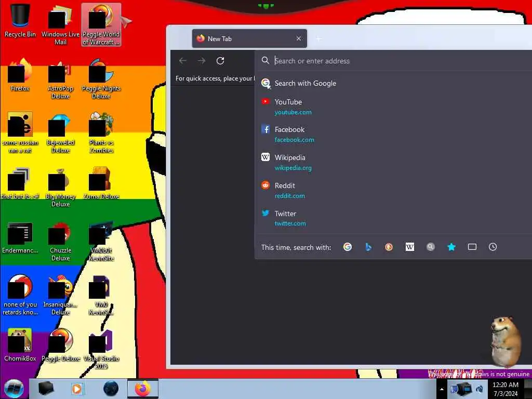Open ChomikBox desktop shortcut

pyautogui.click(x=20, y=345)
